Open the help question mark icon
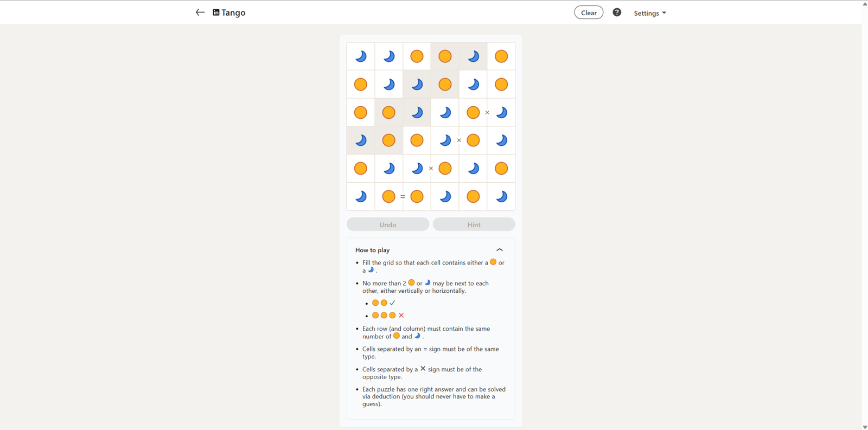Image resolution: width=868 pixels, height=430 pixels. pos(617,12)
